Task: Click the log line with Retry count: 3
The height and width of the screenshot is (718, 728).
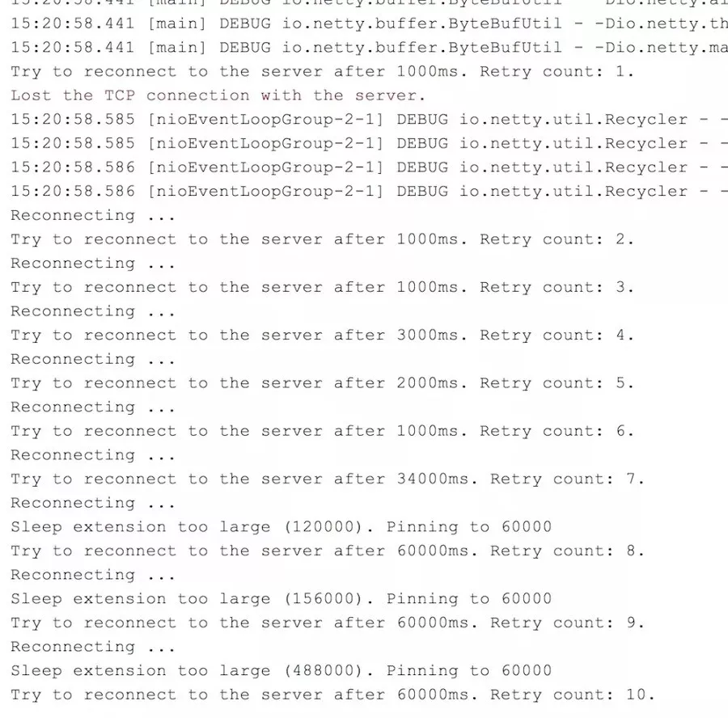Action: point(322,287)
